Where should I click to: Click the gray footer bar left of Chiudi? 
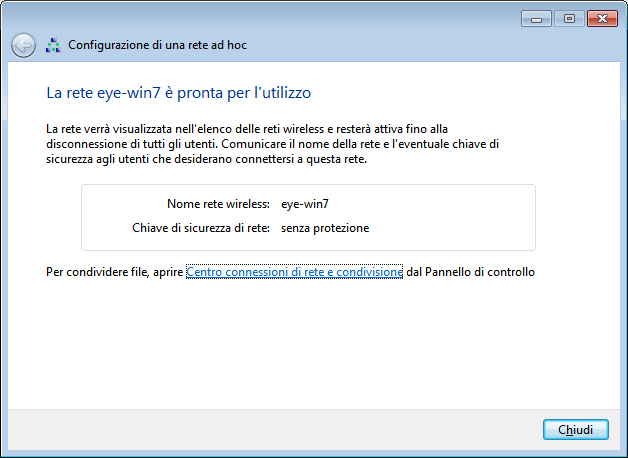coord(272,430)
